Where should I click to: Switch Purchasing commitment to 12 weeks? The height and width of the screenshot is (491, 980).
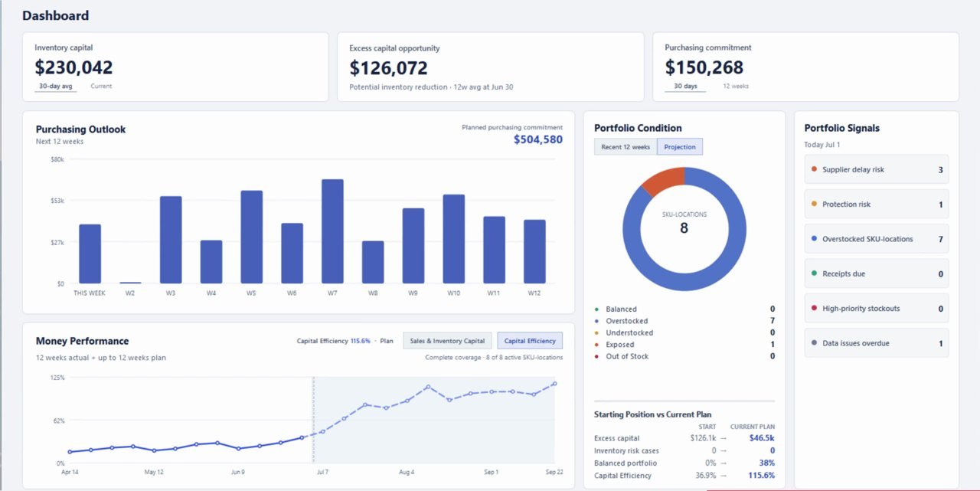(736, 86)
